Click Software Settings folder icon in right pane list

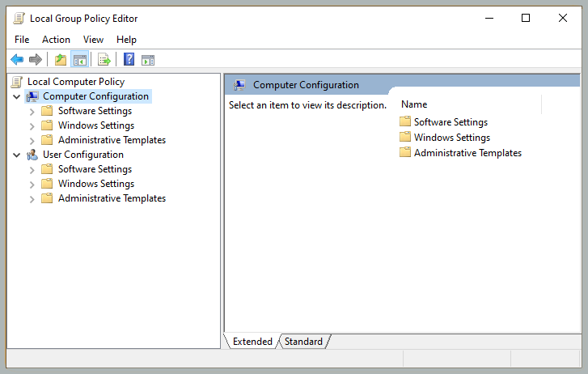coord(405,121)
